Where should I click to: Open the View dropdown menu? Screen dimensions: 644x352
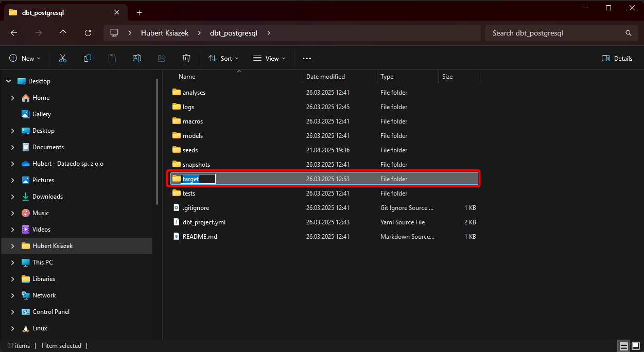click(269, 59)
